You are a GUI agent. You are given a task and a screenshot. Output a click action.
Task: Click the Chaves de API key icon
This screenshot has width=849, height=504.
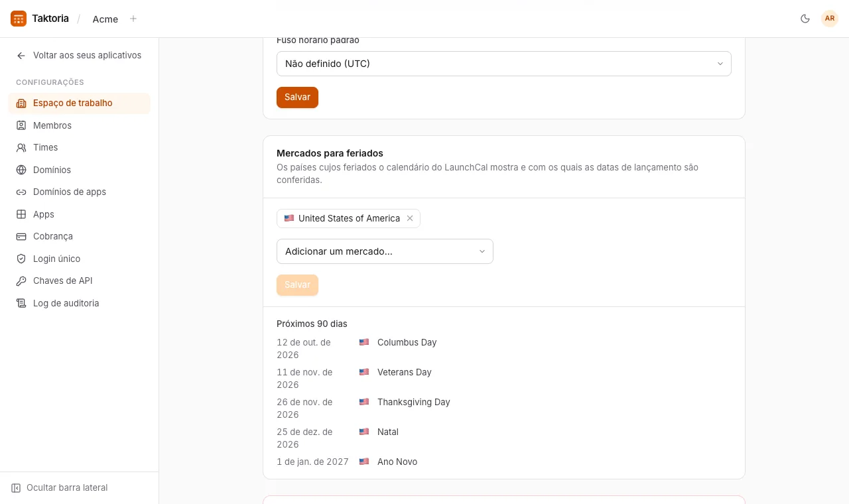pos(21,281)
